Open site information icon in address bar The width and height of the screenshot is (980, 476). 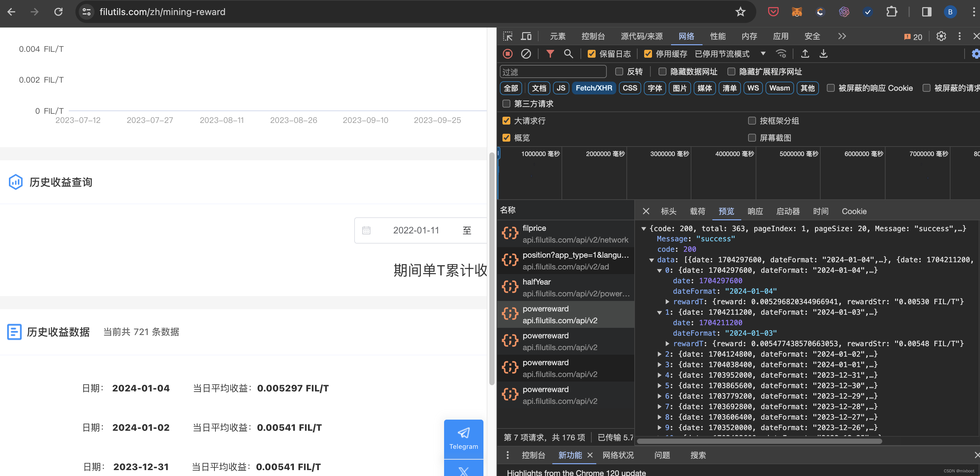(x=86, y=12)
